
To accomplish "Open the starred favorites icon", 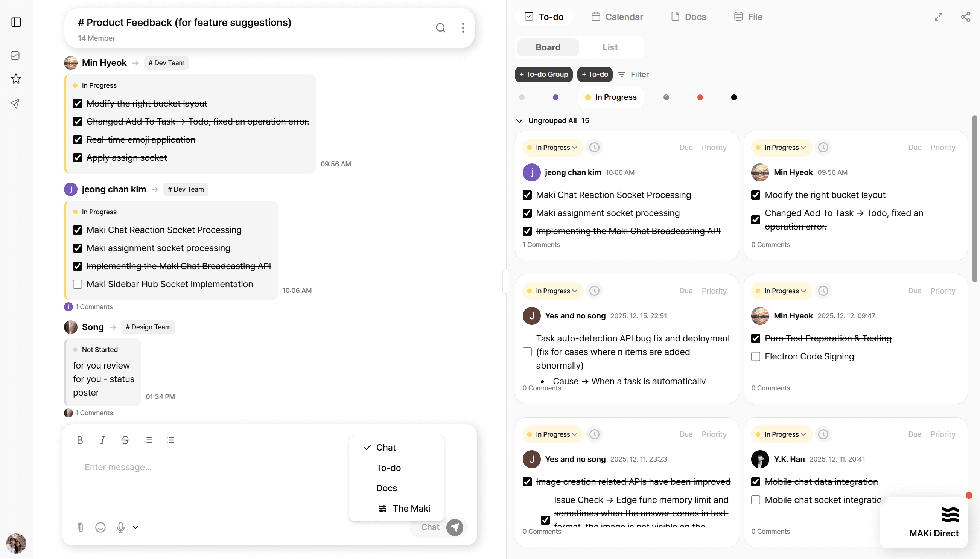I will (16, 79).
